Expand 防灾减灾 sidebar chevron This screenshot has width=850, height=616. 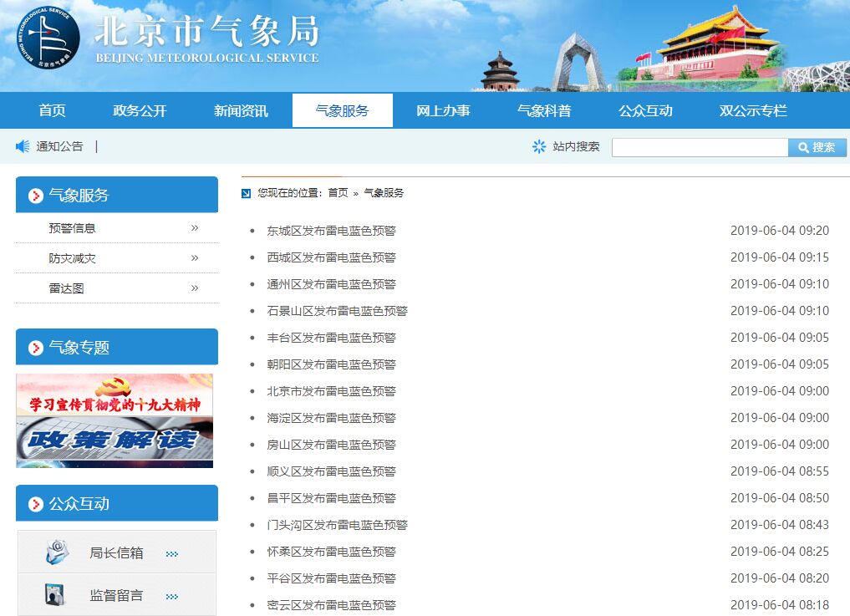195,258
